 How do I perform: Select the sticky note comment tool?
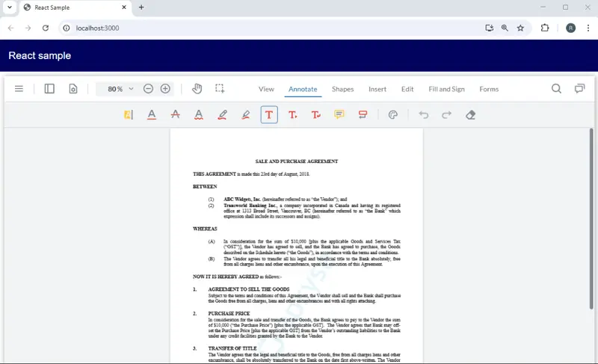339,114
